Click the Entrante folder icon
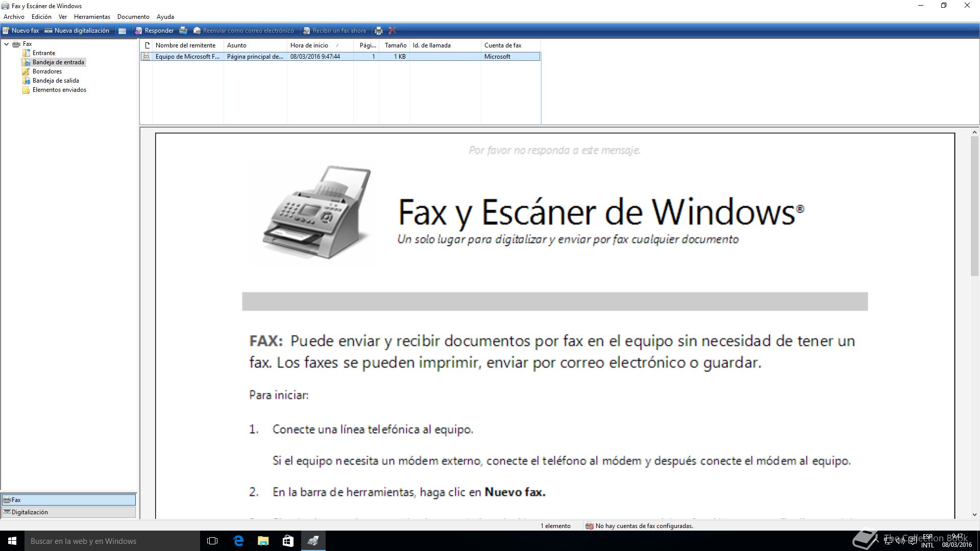 click(26, 53)
